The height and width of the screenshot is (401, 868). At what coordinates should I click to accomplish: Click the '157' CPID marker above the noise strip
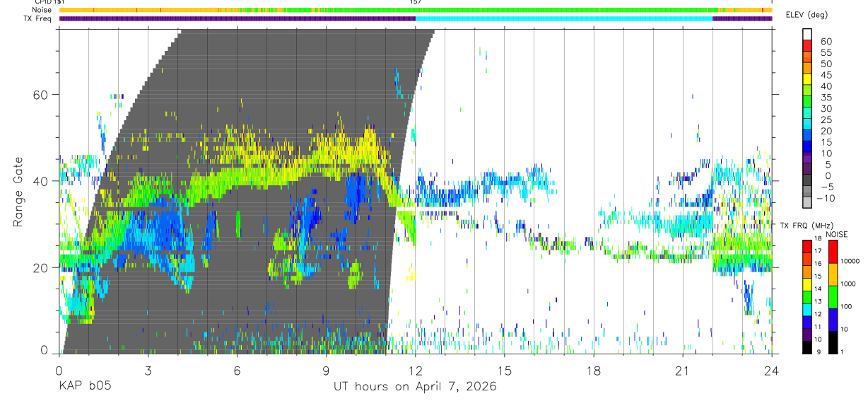415,2
